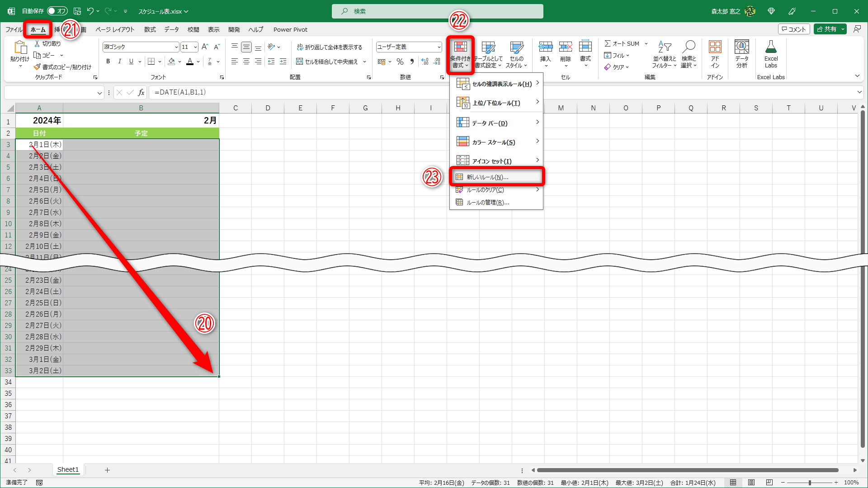Click the Comments button

(x=794, y=29)
